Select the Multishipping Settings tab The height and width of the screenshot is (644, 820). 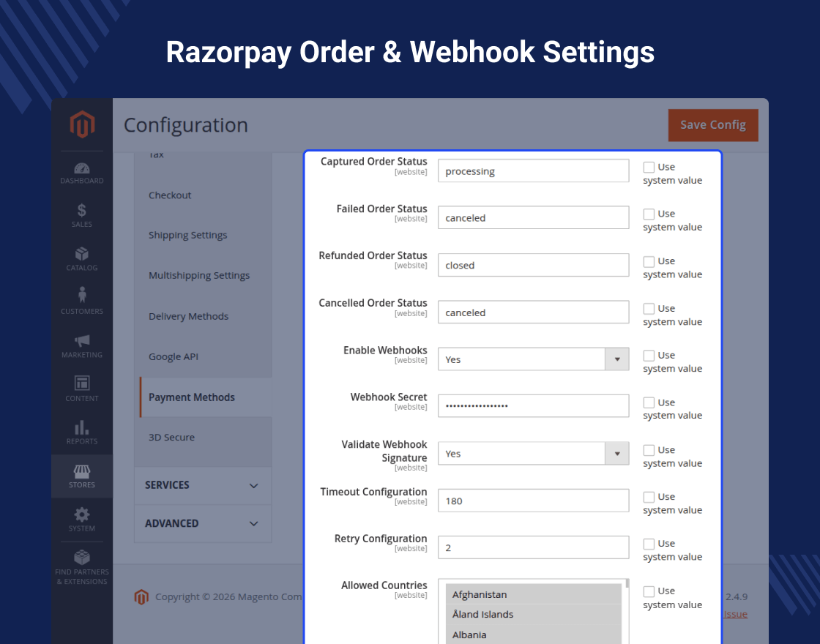(x=198, y=275)
